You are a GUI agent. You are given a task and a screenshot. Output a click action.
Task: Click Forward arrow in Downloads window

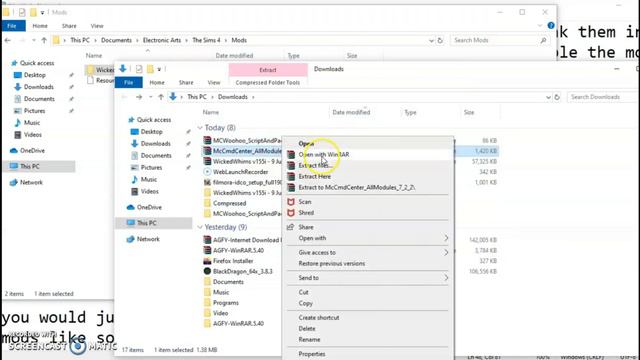click(x=139, y=97)
